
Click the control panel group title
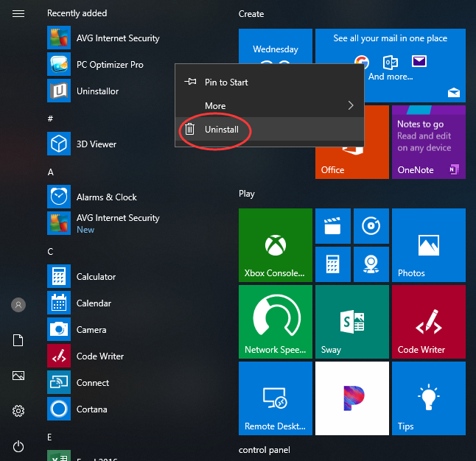(264, 450)
